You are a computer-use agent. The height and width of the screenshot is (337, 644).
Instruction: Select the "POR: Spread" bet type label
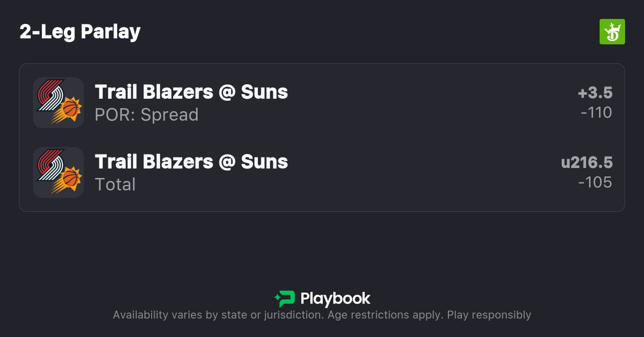[x=147, y=115]
